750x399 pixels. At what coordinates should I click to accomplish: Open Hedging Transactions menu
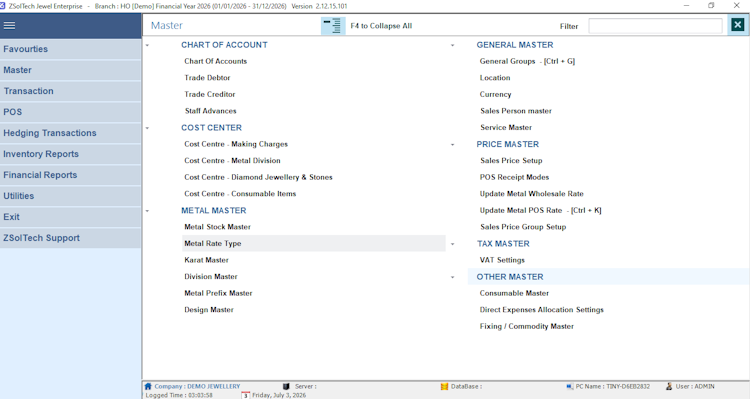pos(70,133)
